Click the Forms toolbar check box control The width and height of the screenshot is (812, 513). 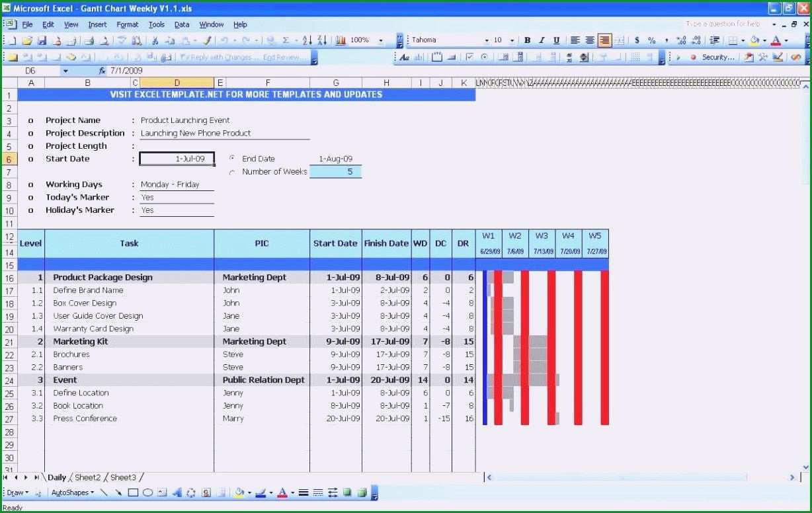tap(469, 58)
